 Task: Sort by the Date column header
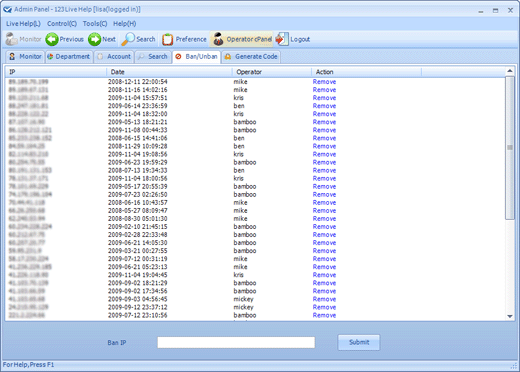[x=169, y=72]
